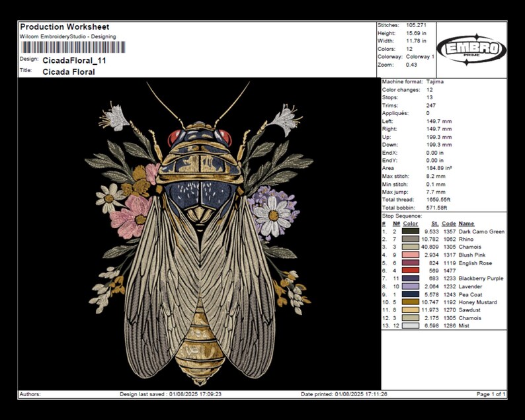This screenshot has height=420, width=525.
Task: Click the Blackberry Purple color swatch
Action: point(410,278)
